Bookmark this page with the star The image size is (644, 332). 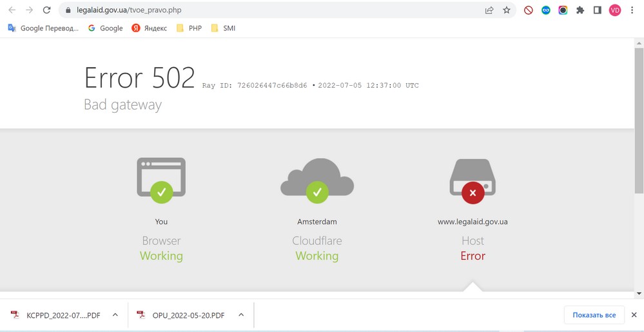507,10
